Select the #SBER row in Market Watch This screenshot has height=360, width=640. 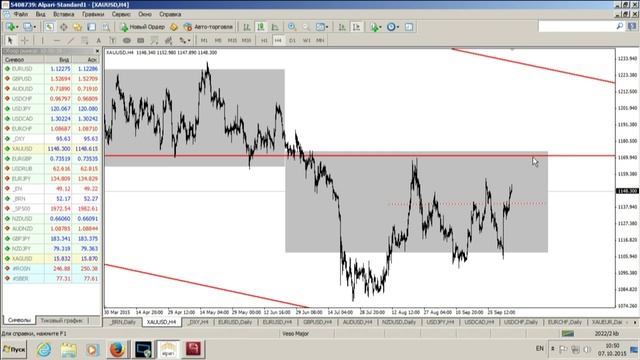(51, 279)
